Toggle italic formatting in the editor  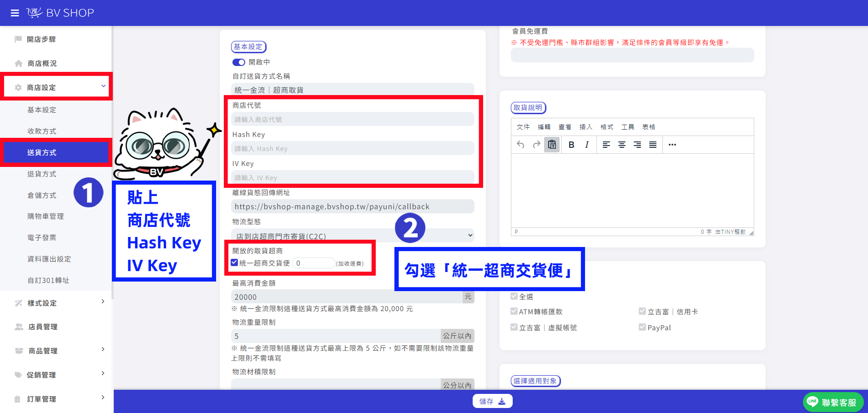tap(587, 145)
